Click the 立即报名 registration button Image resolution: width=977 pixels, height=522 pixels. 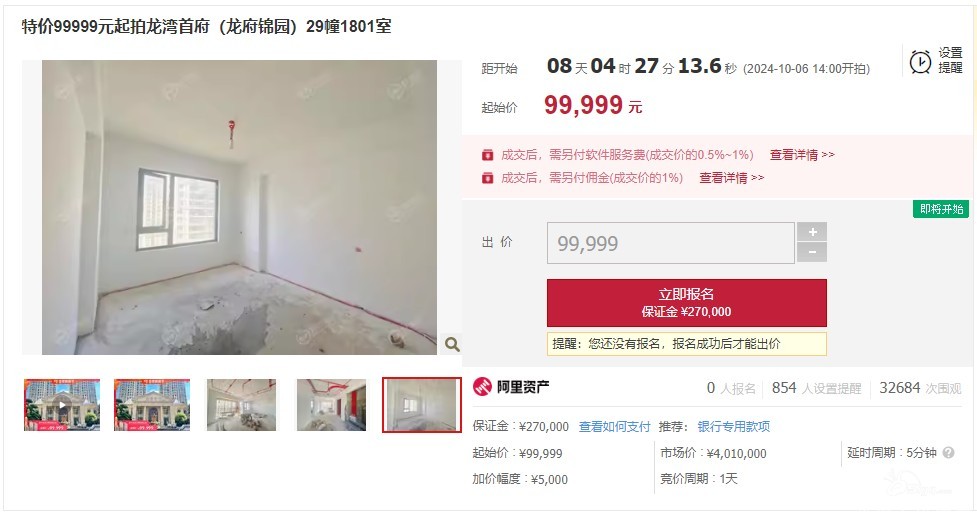click(687, 303)
